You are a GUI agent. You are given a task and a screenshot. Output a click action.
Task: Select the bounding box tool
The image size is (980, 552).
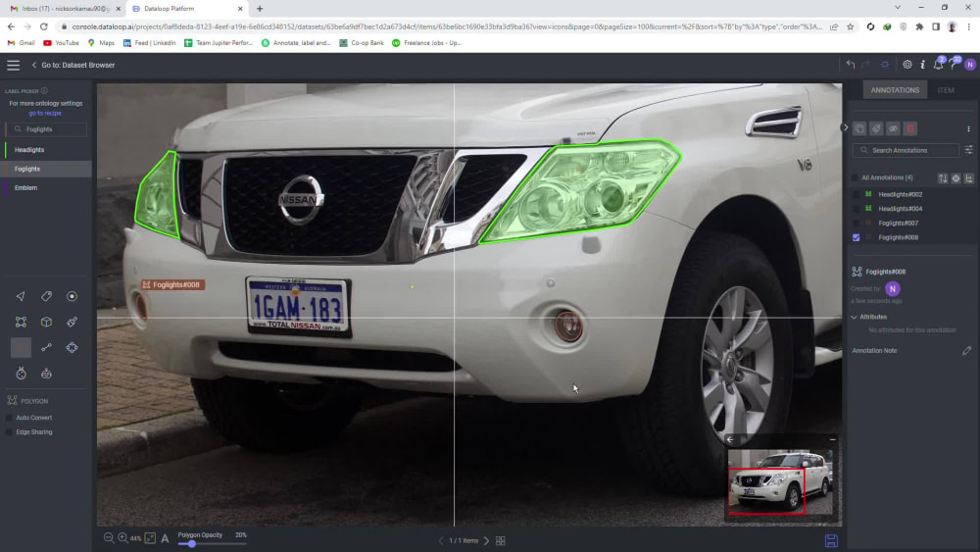click(x=21, y=322)
